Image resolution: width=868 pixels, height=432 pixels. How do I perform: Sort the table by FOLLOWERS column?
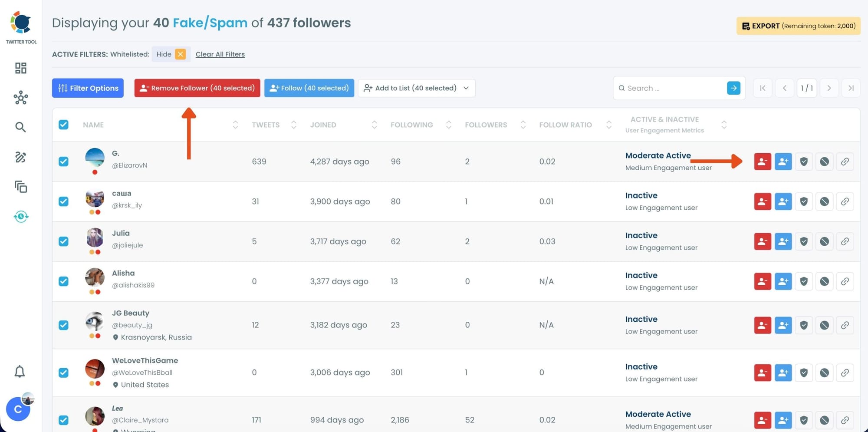click(523, 125)
